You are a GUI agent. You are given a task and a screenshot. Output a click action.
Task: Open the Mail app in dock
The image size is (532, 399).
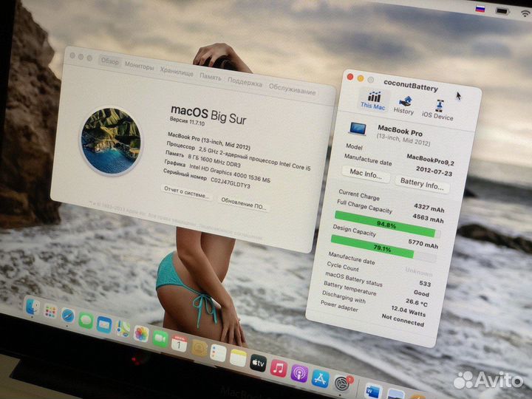(x=104, y=324)
